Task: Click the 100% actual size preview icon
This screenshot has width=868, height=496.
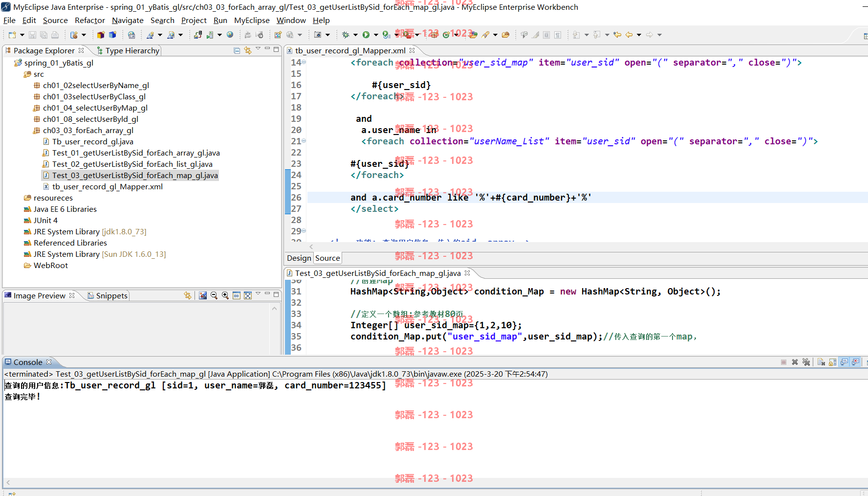Action: (237, 295)
